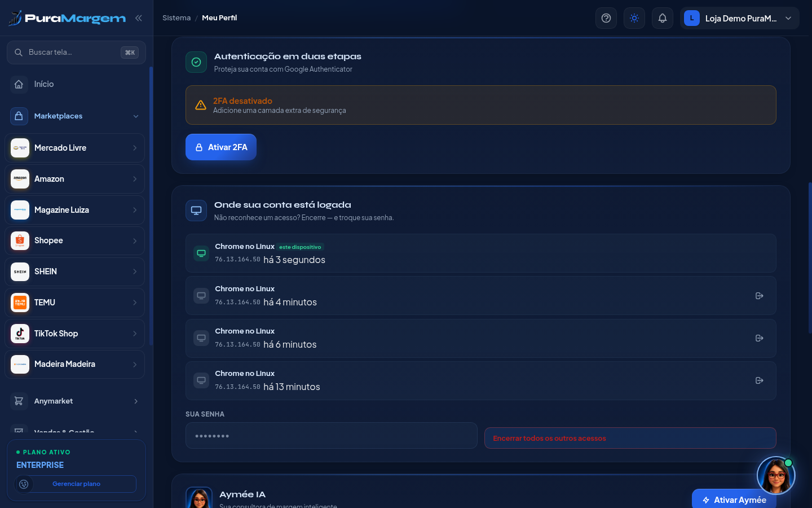Image resolution: width=812 pixels, height=508 pixels.
Task: Click the 'Autenticação em duas etapas' heading
Action: click(x=288, y=56)
